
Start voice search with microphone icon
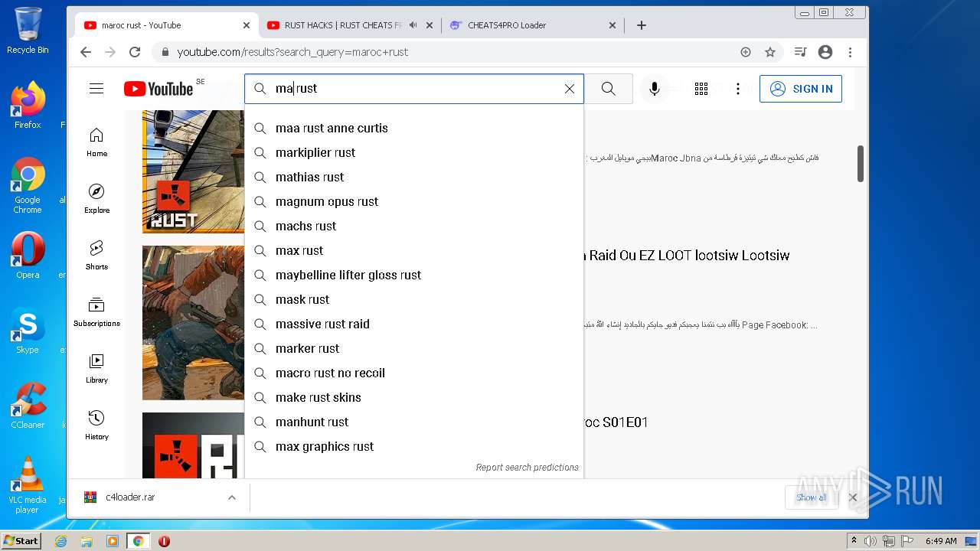(x=655, y=89)
